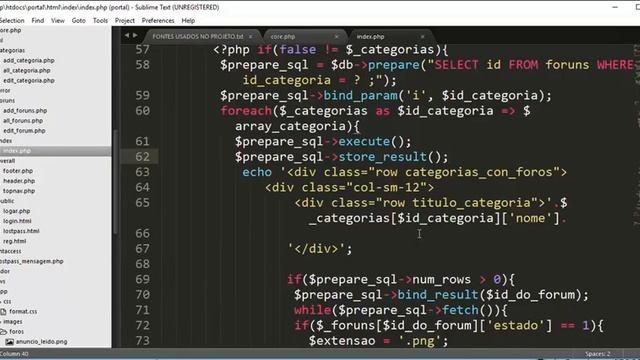
Task: Open the Find menu
Action: click(38, 20)
